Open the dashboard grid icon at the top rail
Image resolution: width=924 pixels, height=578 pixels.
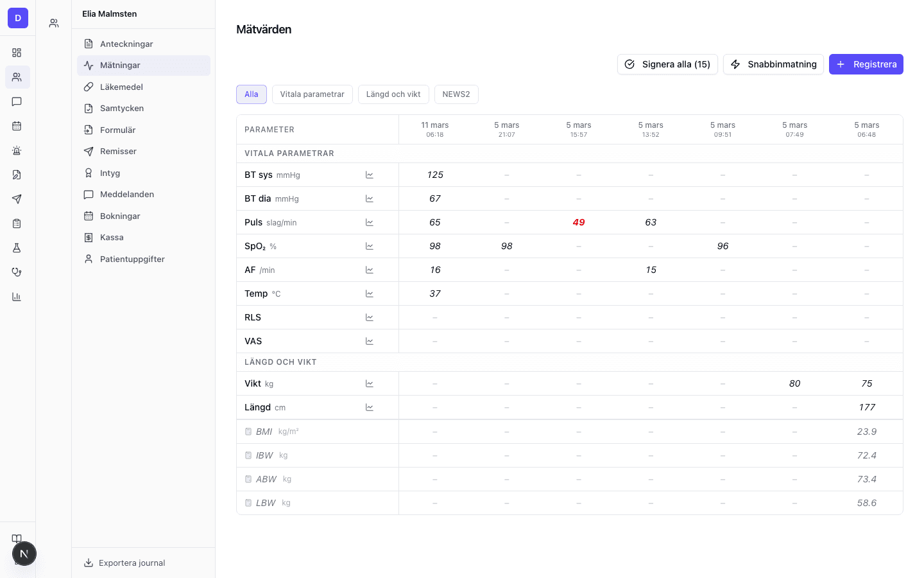[x=17, y=52]
